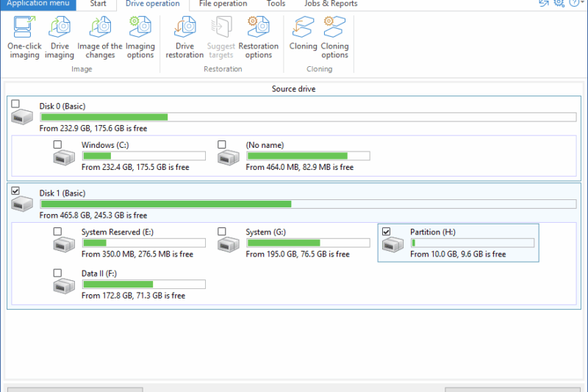Click the 'Disk 0 (Basic)' label
The image size is (588, 392).
point(62,106)
